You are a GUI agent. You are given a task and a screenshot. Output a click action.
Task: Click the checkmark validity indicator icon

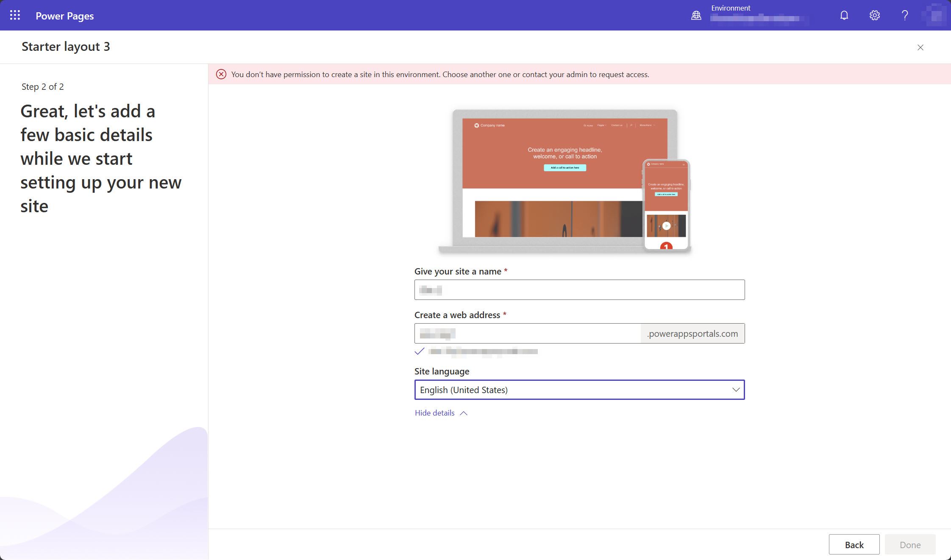click(420, 351)
